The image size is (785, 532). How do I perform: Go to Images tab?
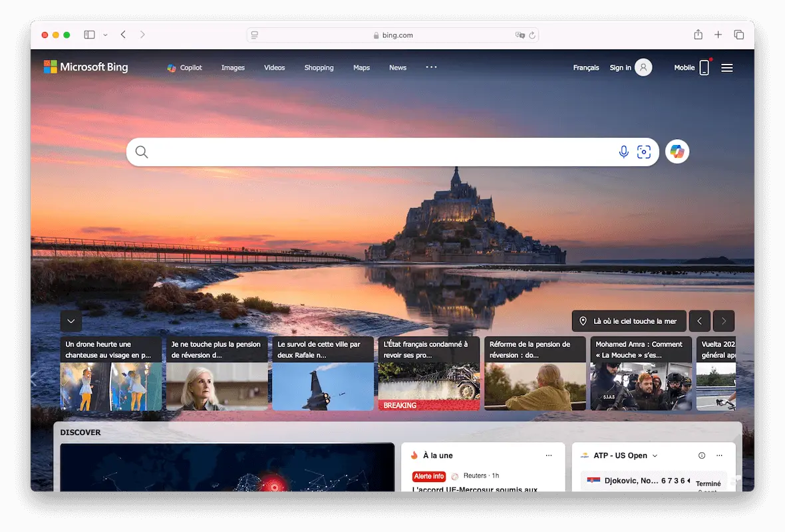coord(233,68)
